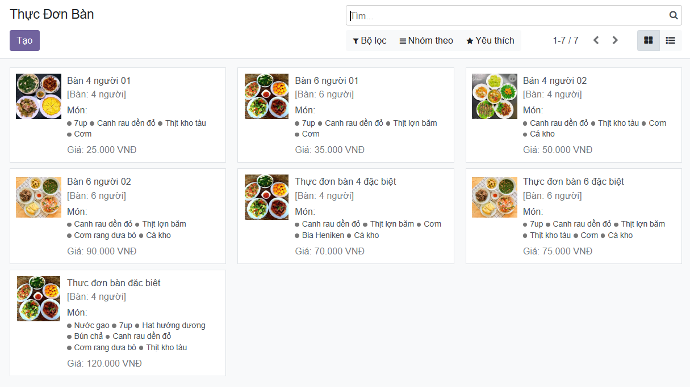Open the Bộ lọc filter dropdown
Image resolution: width=690 pixels, height=387 pixels.
pos(369,41)
